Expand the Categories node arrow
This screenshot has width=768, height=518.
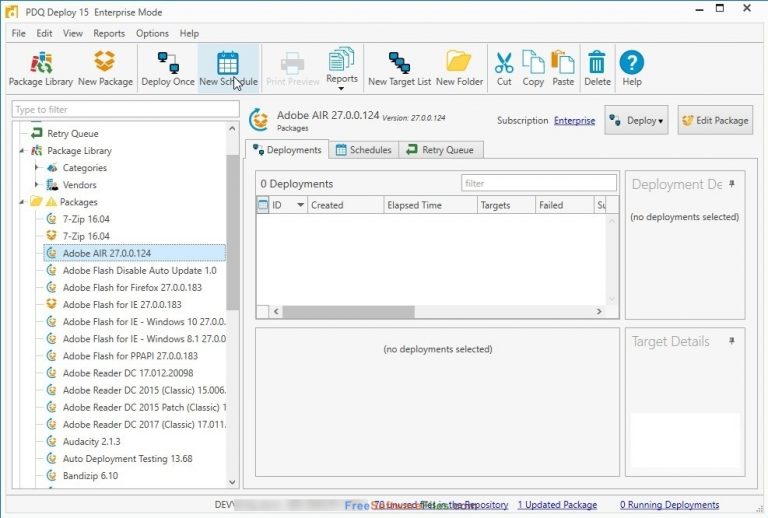37,168
